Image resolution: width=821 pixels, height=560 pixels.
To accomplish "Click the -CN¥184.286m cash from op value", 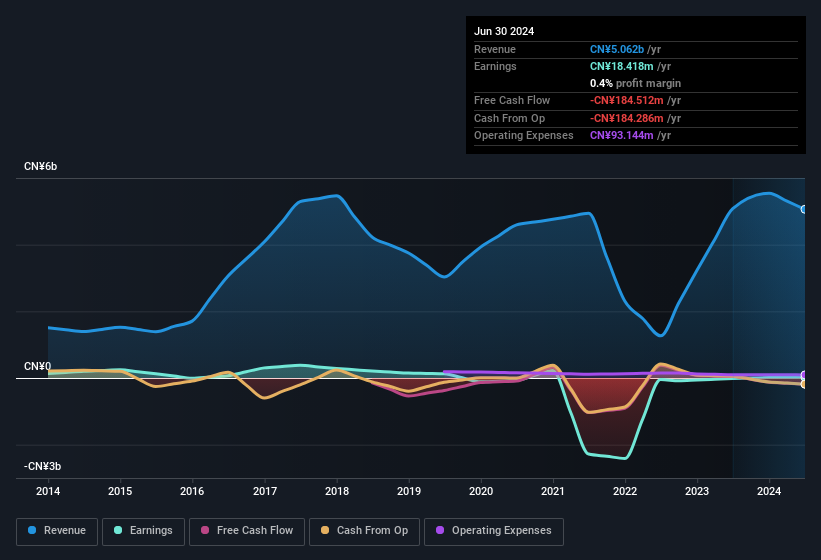I will pos(627,118).
